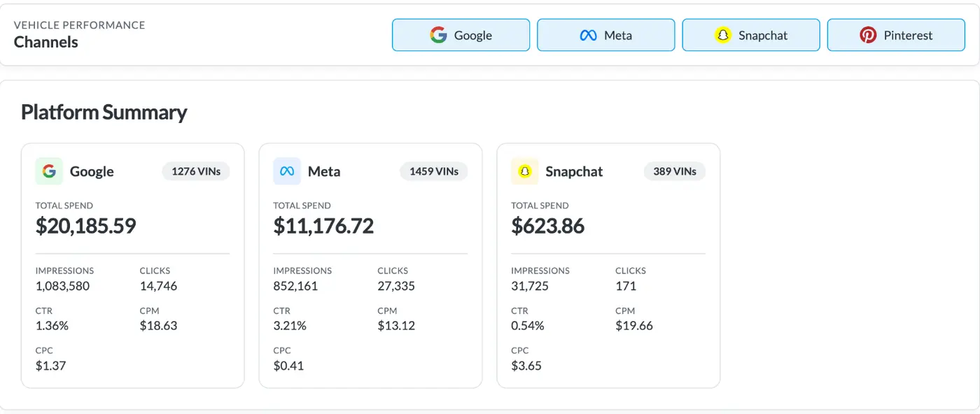Click Meta CPC value $0.41
Viewport: 980px width, 414px height.
click(x=288, y=366)
